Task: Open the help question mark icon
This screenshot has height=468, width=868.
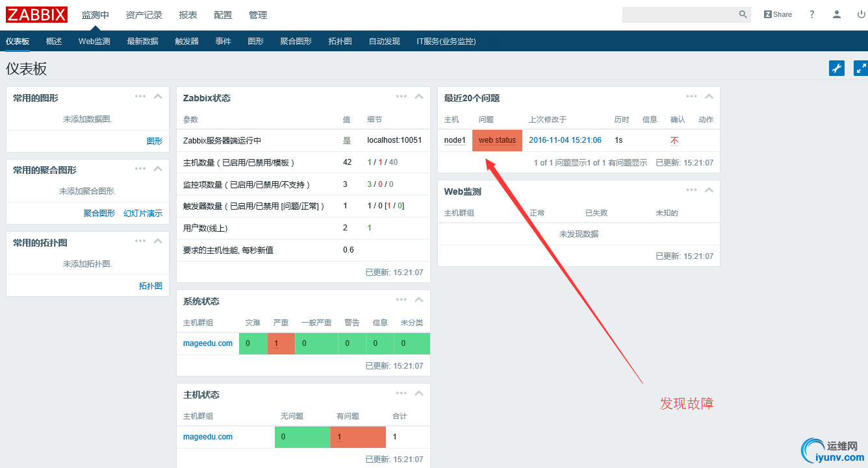Action: 812,14
